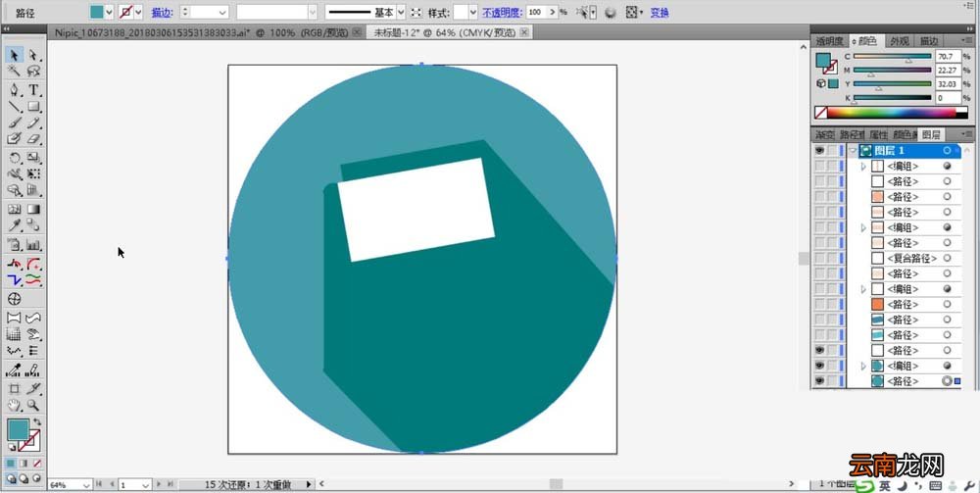Open the Color panel options menu
This screenshot has width=980, height=493.
click(969, 40)
